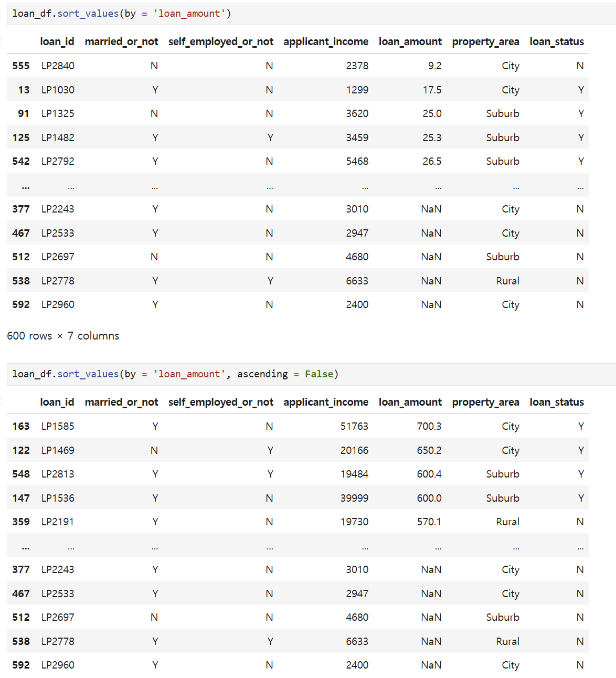The image size is (616, 678).
Task: Select the cell LP2792
Action: click(x=58, y=161)
